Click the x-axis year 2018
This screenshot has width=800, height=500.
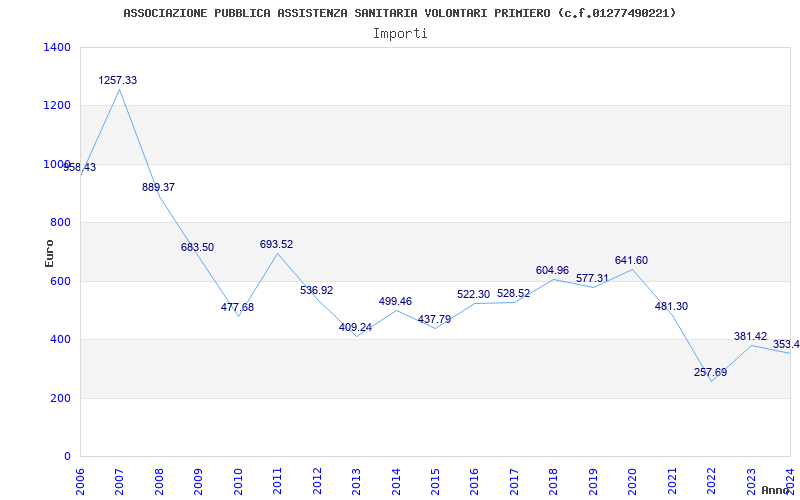pyautogui.click(x=554, y=481)
